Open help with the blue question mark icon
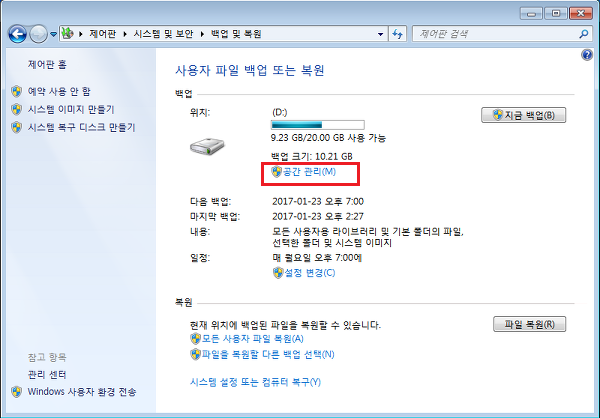 587,55
